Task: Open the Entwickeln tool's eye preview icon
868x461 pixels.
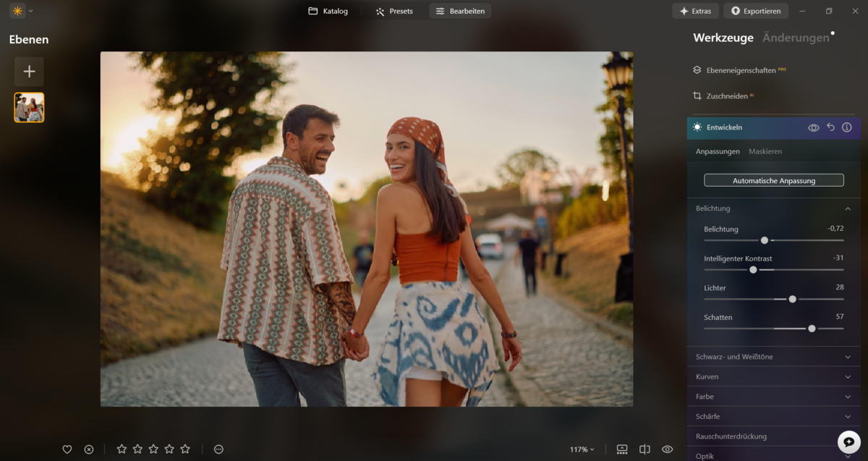Action: [812, 127]
